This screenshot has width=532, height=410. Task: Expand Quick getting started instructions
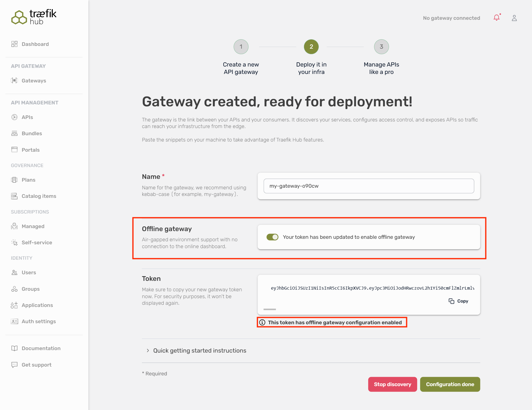pos(199,351)
